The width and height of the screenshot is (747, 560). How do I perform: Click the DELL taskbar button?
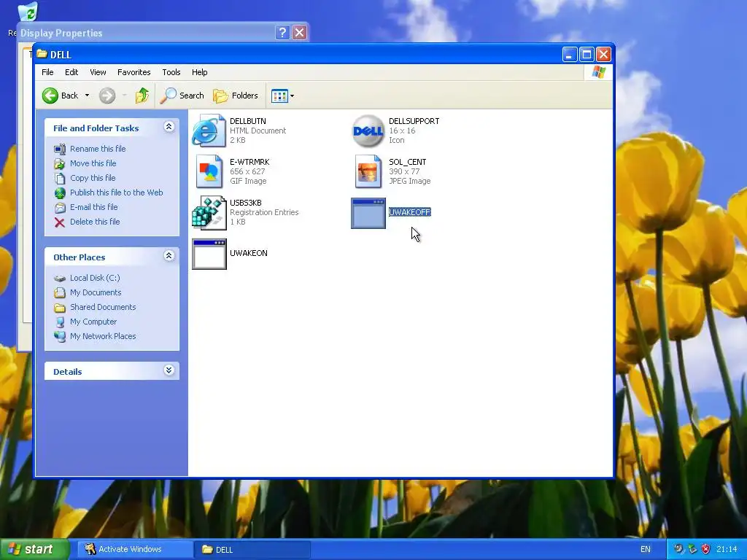[252, 550]
